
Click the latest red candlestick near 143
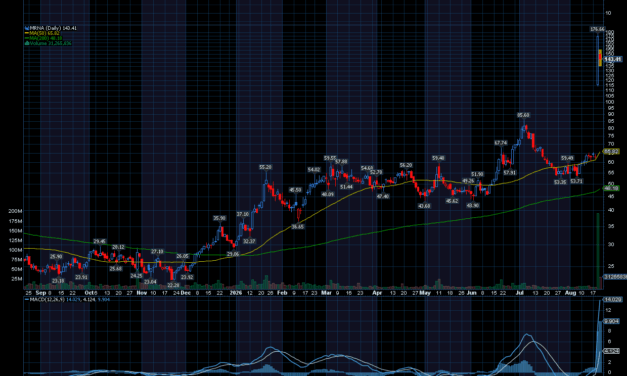pyautogui.click(x=600, y=58)
